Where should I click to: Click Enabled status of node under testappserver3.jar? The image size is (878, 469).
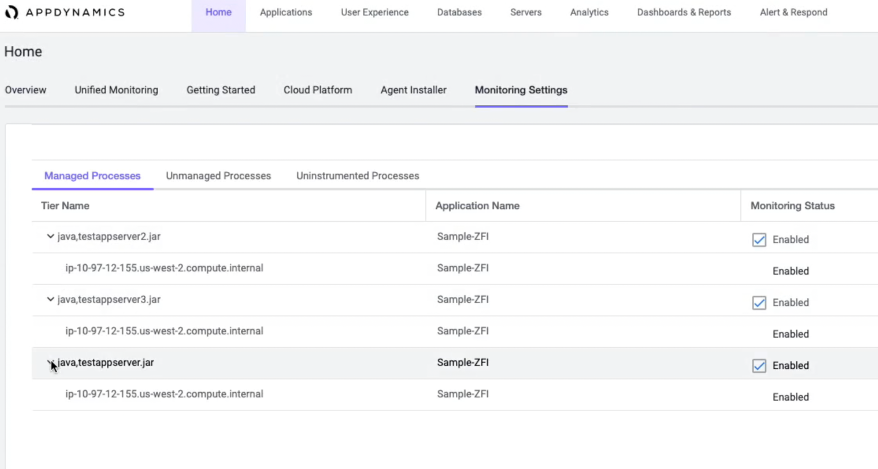[x=791, y=334]
